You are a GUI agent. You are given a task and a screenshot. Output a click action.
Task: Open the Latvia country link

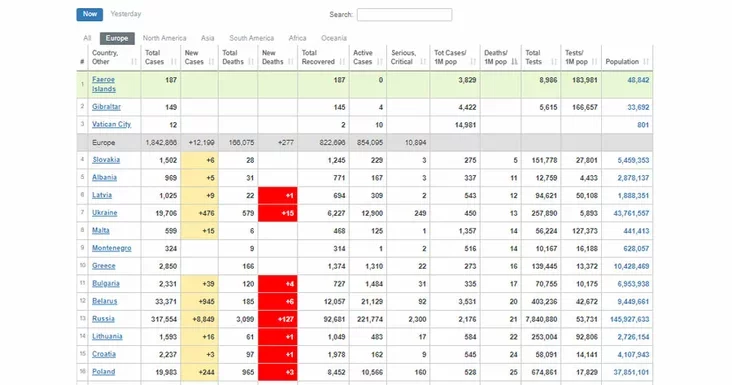coord(102,196)
